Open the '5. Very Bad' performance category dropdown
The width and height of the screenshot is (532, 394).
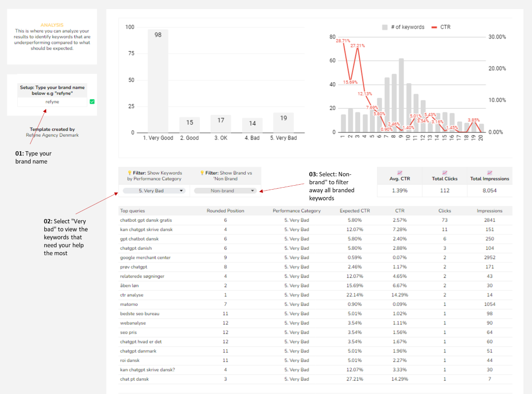coord(154,191)
